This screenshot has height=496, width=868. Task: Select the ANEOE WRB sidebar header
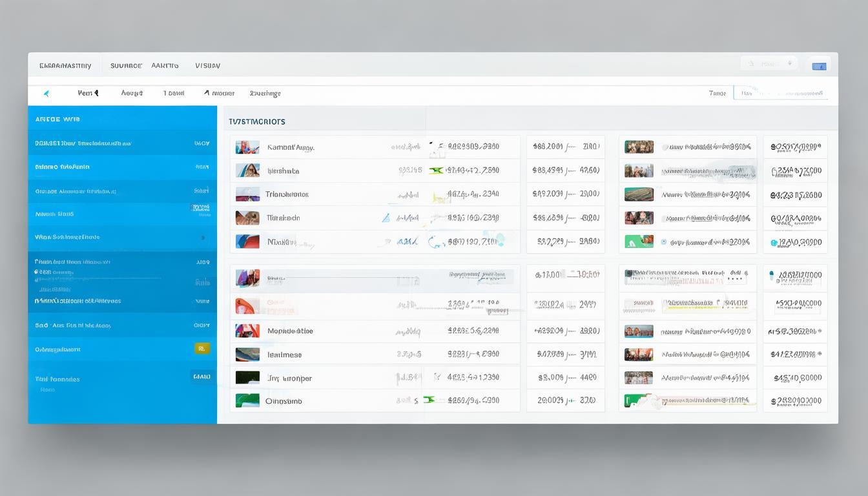[x=57, y=119]
